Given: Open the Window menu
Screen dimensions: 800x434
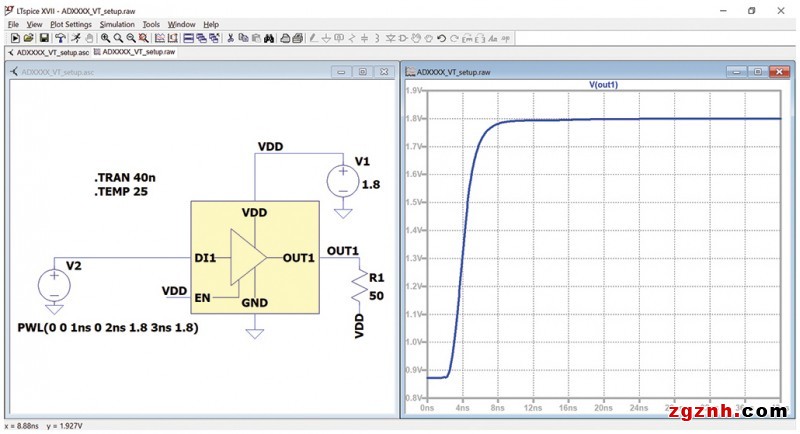Looking at the screenshot, I should 181,24.
